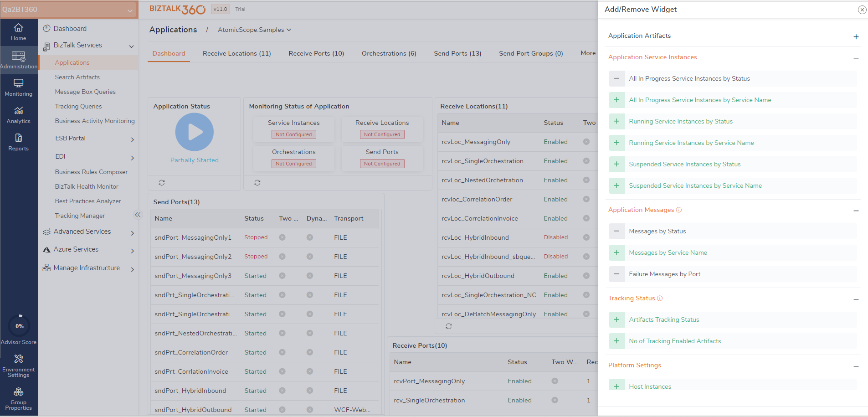Remove the Messages by Status widget
The height and width of the screenshot is (417, 868).
[616, 231]
